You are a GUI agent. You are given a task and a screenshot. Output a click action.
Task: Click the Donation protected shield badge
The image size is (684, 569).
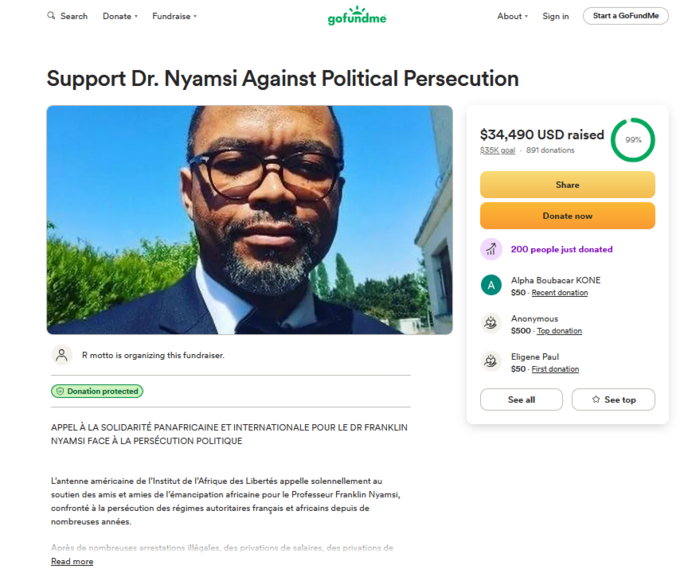point(97,391)
